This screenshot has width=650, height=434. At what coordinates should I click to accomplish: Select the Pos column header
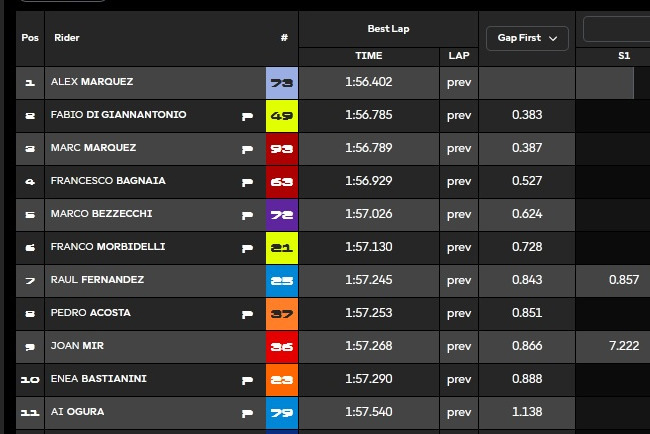click(29, 38)
